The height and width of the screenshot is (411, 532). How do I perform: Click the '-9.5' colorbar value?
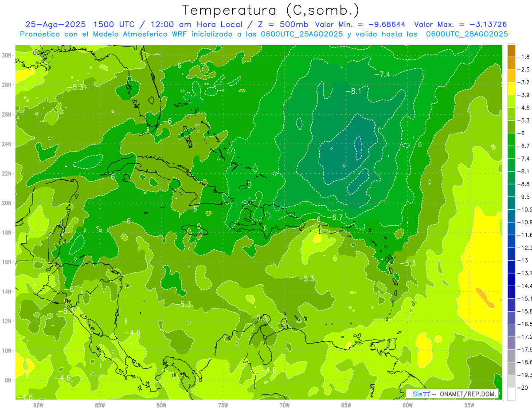(x=524, y=196)
